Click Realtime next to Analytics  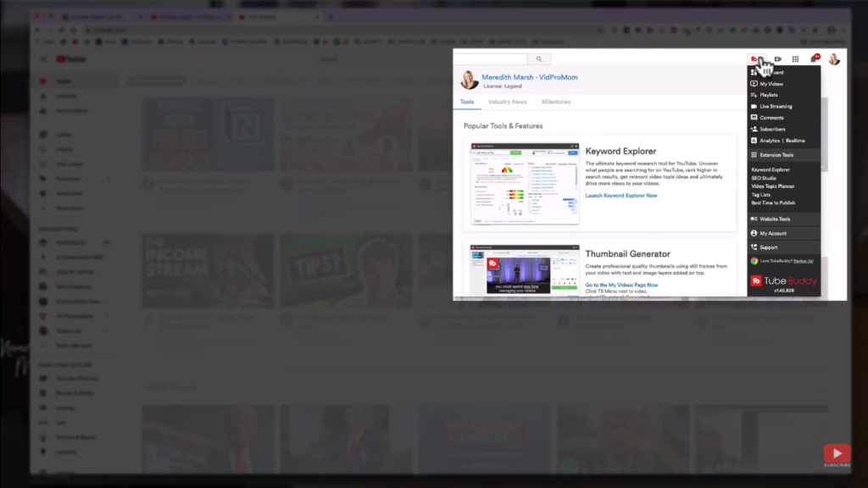(x=795, y=141)
